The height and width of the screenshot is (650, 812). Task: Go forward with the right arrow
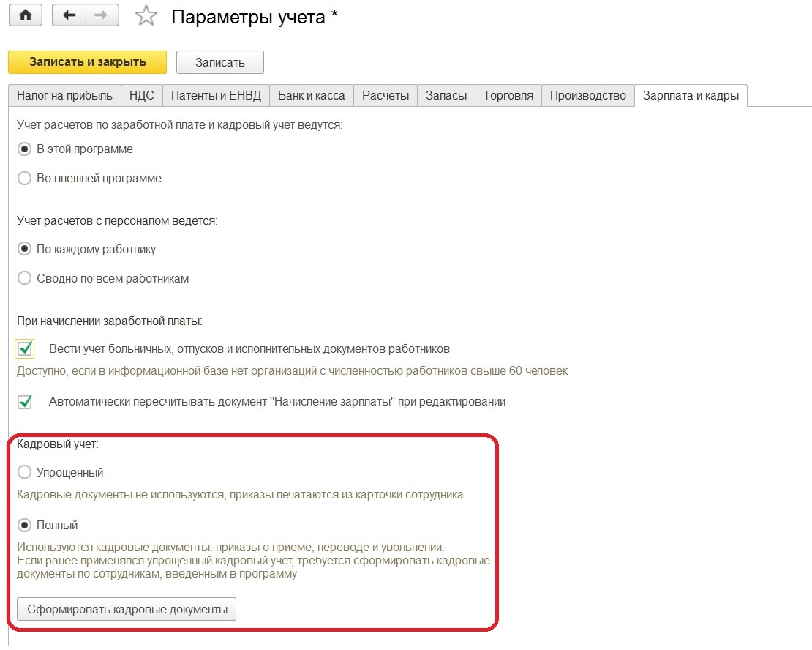pyautogui.click(x=102, y=16)
